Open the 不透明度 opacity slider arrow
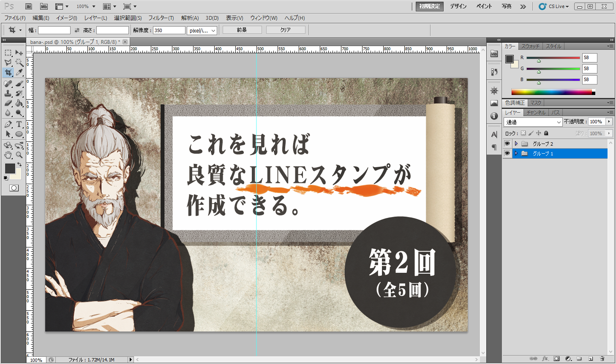 coord(609,122)
